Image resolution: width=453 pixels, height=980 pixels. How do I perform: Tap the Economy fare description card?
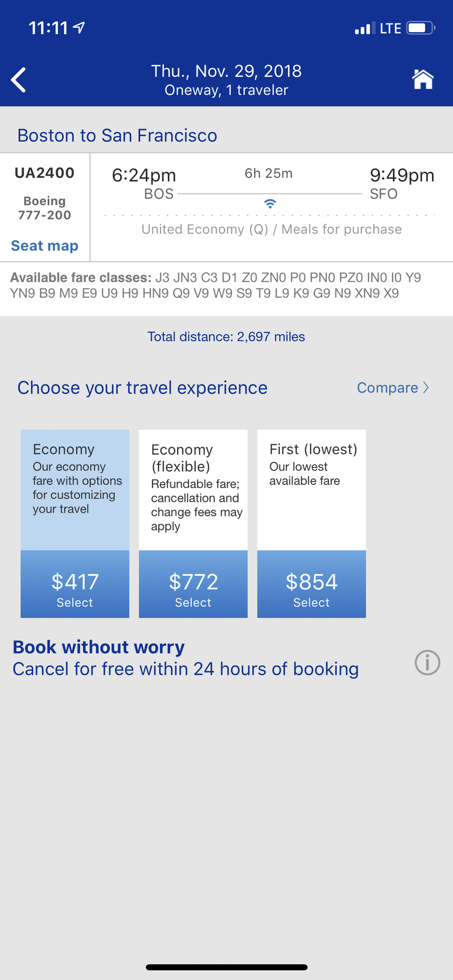tap(75, 490)
